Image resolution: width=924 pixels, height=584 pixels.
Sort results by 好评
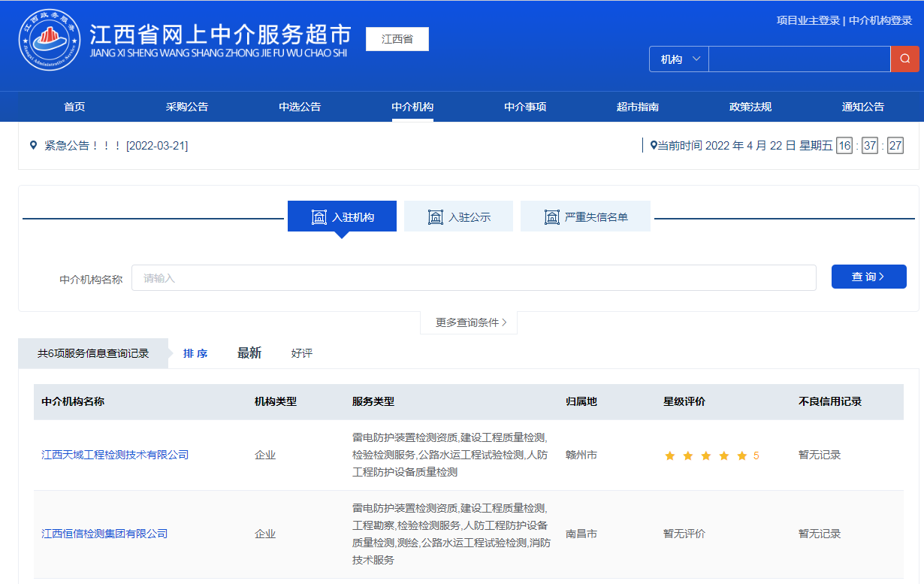click(301, 353)
